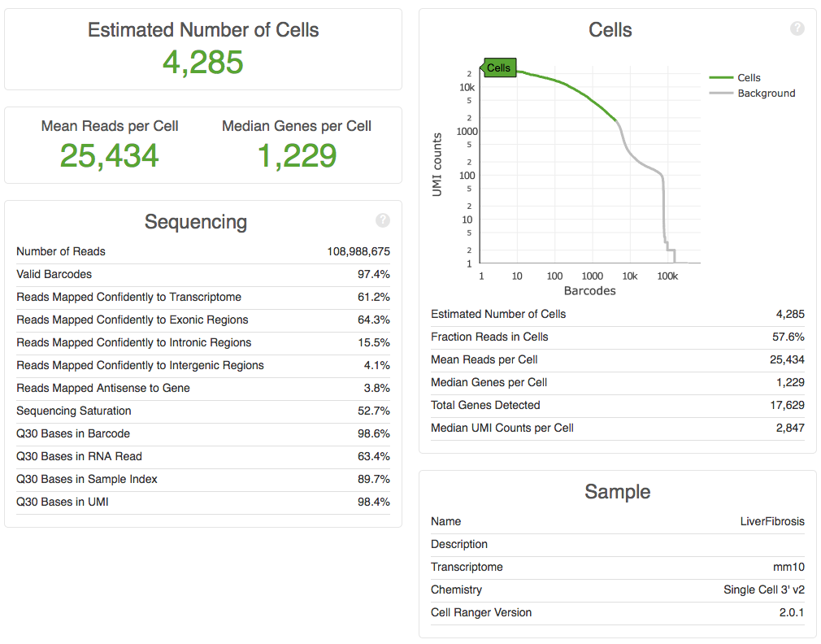Click Reads Mapped Confidently to Exonic Regions
Screen dimensions: 821x644
click(x=132, y=320)
